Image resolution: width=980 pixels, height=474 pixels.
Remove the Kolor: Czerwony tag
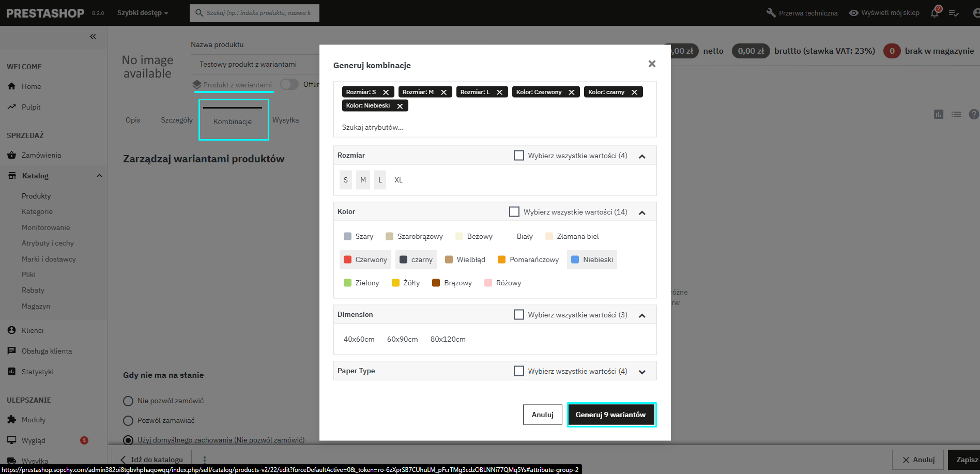pyautogui.click(x=571, y=92)
